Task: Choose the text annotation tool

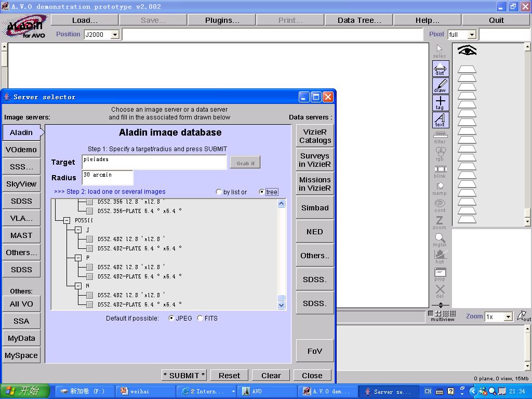Action: click(x=441, y=120)
